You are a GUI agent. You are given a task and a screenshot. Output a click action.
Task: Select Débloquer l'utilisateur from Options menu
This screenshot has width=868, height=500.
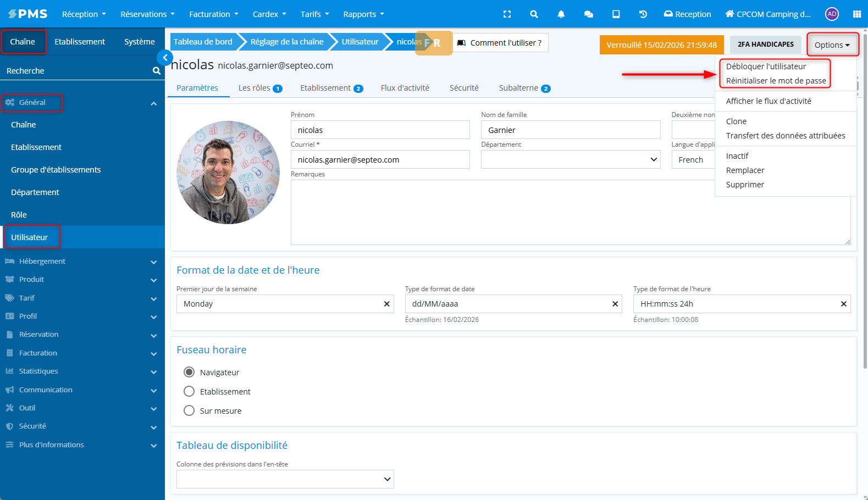point(766,66)
